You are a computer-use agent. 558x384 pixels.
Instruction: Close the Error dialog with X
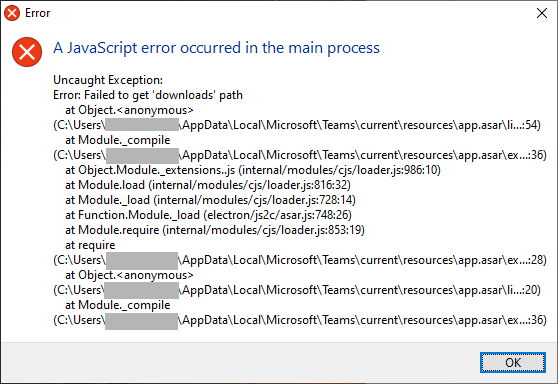point(542,13)
